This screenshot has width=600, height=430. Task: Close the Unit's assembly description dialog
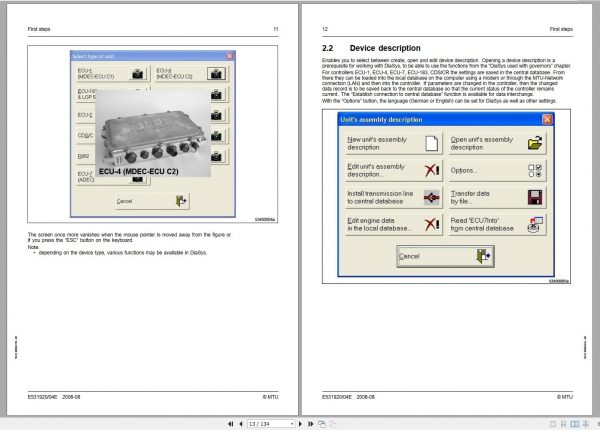point(547,119)
